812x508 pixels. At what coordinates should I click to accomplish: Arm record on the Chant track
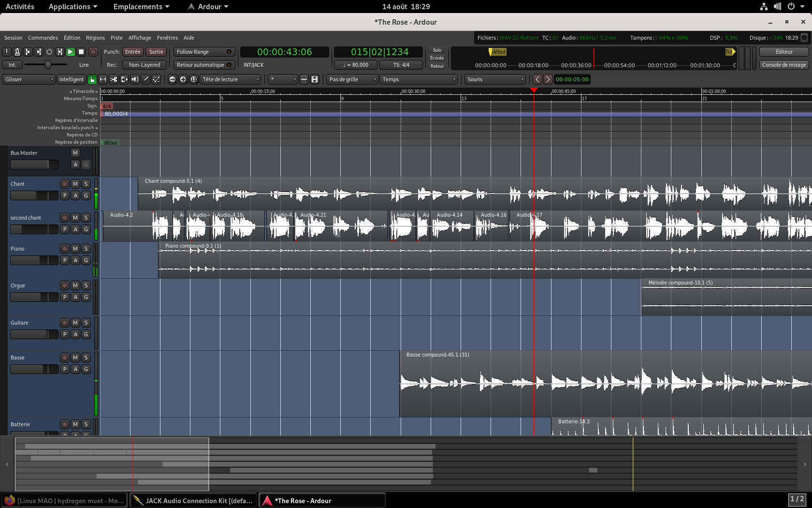tap(65, 184)
